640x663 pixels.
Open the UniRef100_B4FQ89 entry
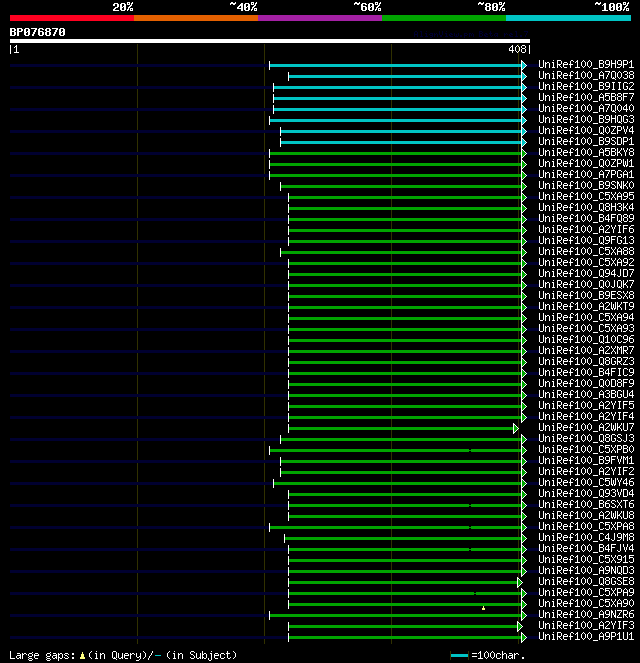pyautogui.click(x=586, y=218)
